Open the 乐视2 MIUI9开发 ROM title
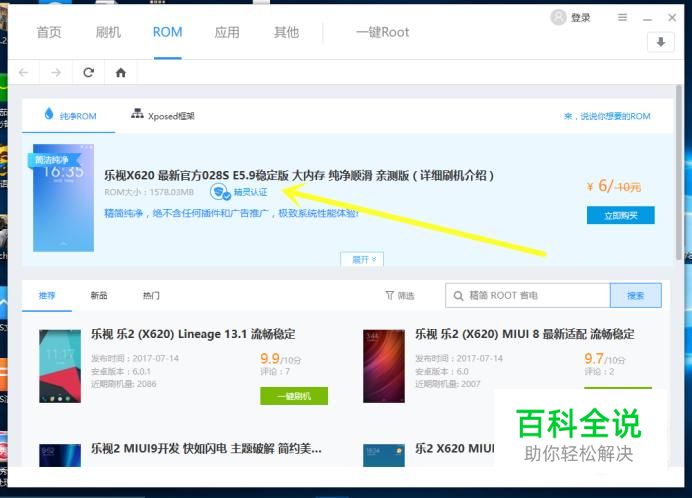Image resolution: width=692 pixels, height=498 pixels. 206,449
